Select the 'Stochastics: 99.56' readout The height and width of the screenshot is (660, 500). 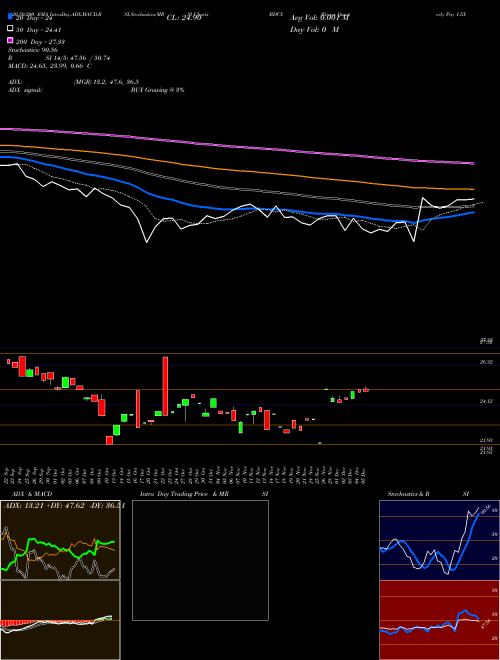coord(32,50)
